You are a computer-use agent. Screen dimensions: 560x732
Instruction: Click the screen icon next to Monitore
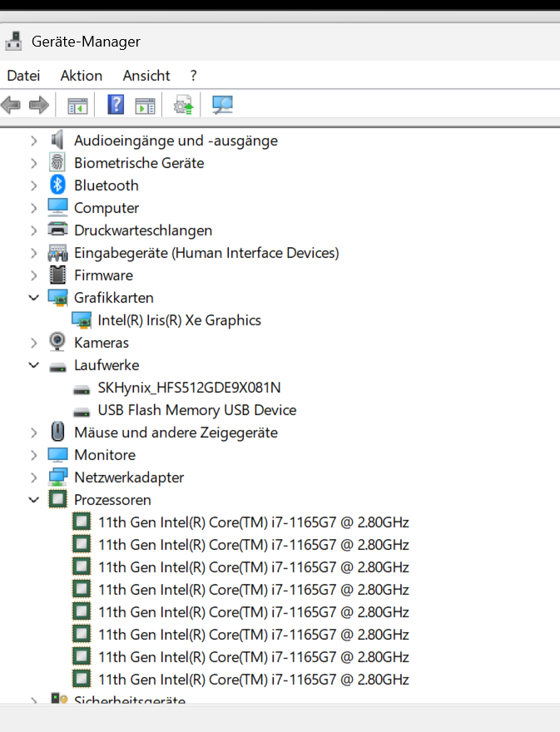(x=57, y=455)
